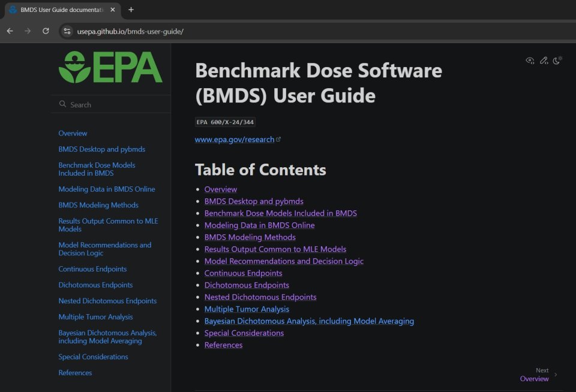Navigate to Multiple Tumor Analysis in the sidebar

tap(95, 316)
